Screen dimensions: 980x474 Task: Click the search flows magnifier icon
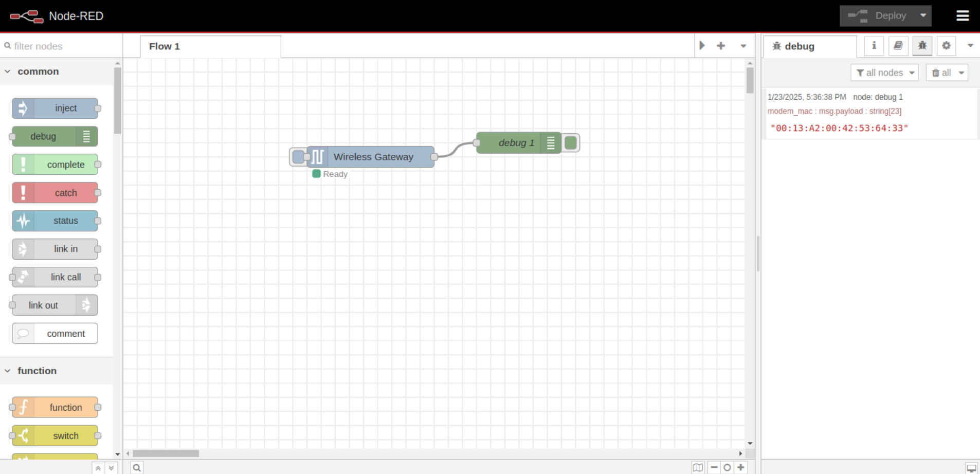tap(137, 467)
